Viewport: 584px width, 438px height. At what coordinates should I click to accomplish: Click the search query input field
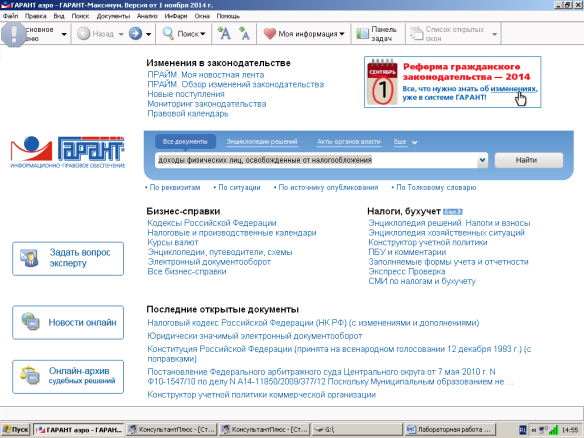click(316, 161)
